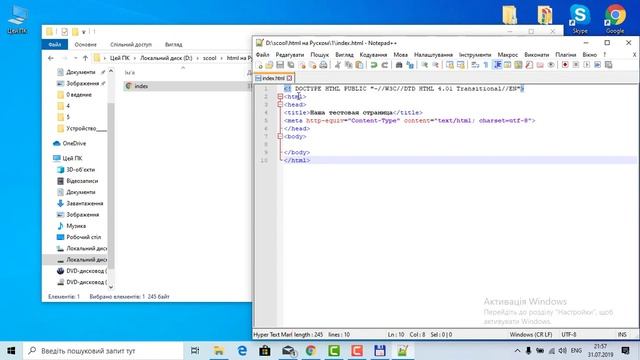The image size is (640, 360).
Task: Expand breadcrumb arrow after "scool" in Explorer
Action: [221, 58]
